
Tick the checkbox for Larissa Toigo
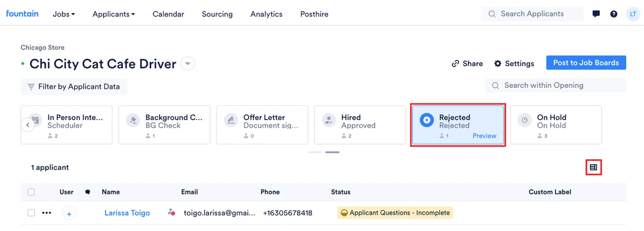coord(31,212)
